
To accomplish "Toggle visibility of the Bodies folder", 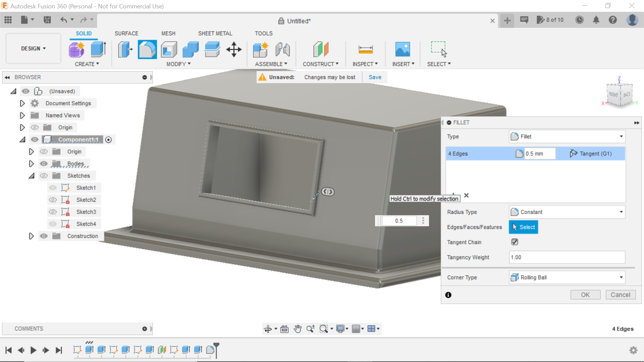I will [44, 164].
